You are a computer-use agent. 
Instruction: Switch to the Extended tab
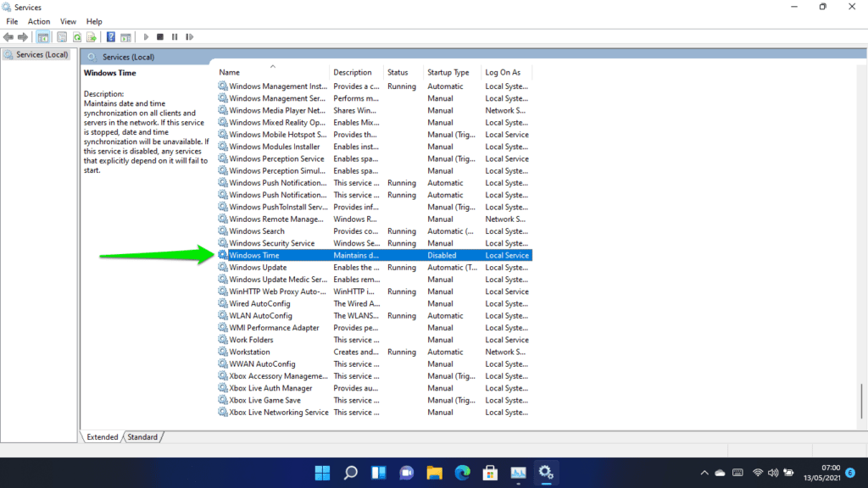coord(102,436)
